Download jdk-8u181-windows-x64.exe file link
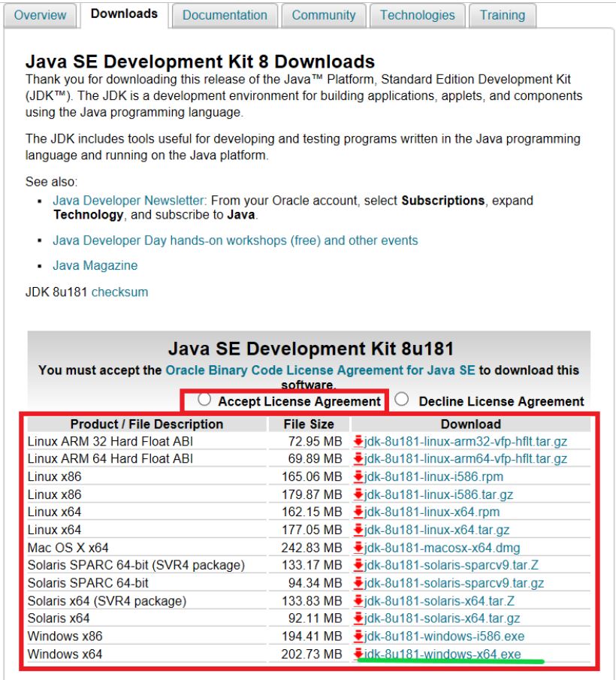This screenshot has width=616, height=680. point(442,654)
